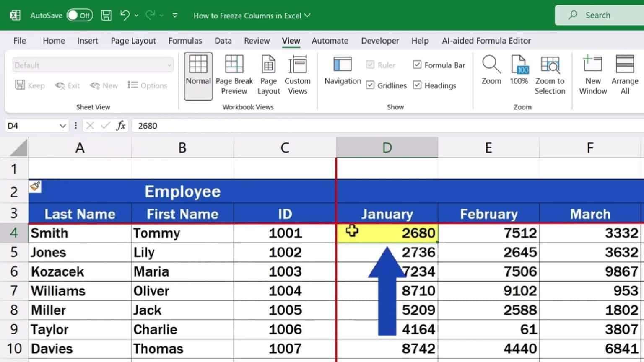
Task: Click in the Search box
Action: (600, 15)
